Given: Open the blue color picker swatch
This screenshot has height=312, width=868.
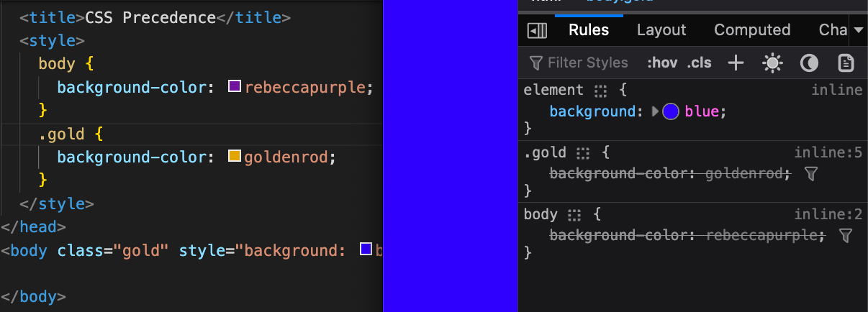Looking at the screenshot, I should pos(671,111).
